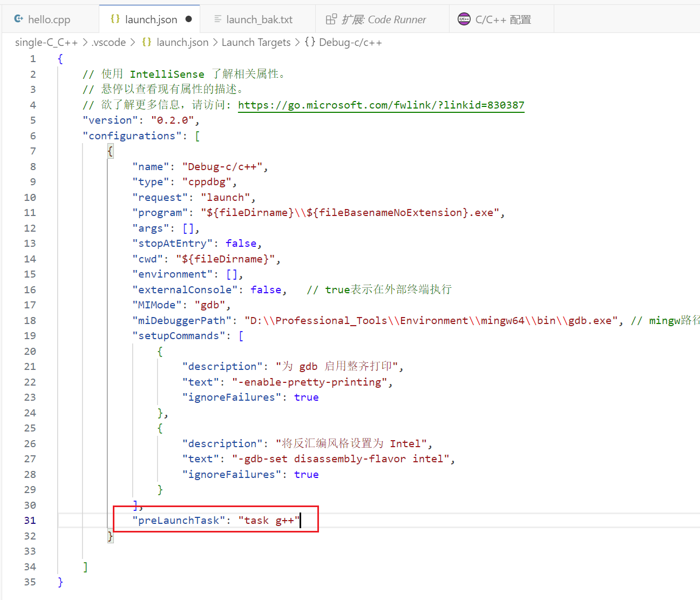Click the unsaved dot on launch.json tab

[188, 19]
